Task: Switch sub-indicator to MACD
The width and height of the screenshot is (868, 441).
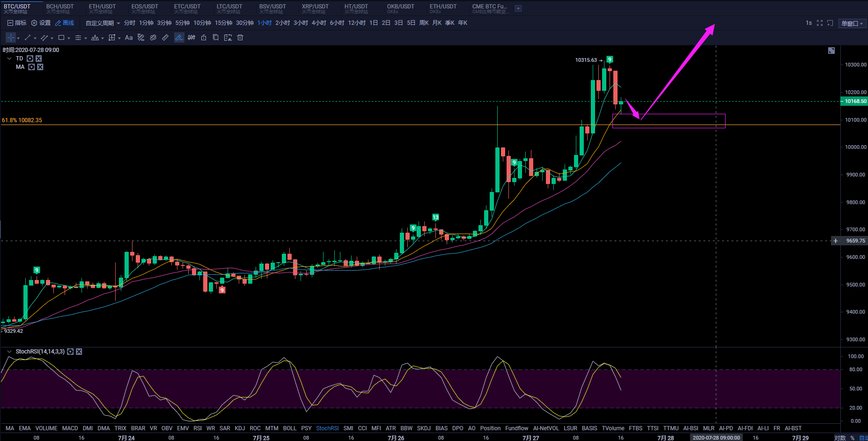Action: [x=70, y=428]
